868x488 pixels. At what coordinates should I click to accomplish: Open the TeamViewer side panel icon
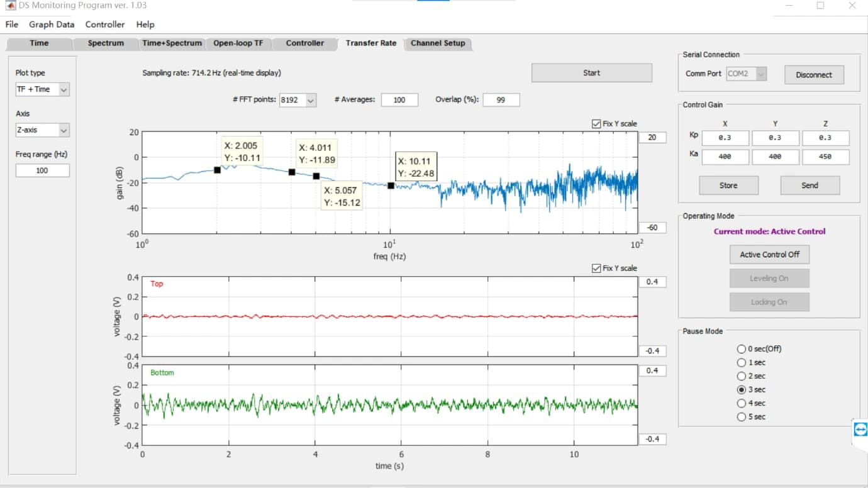(x=860, y=430)
